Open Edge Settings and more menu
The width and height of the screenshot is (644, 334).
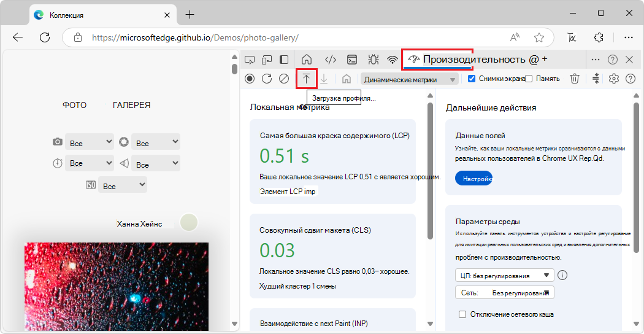(629, 37)
